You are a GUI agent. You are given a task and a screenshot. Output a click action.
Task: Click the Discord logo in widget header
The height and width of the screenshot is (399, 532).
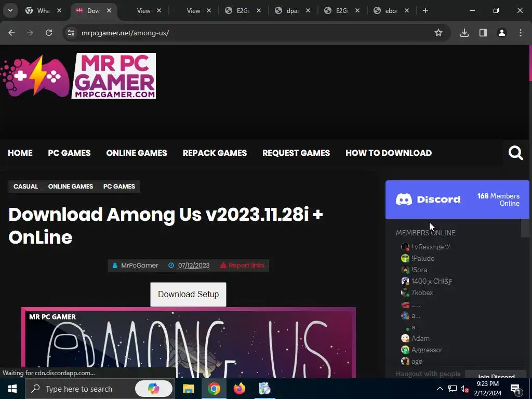tap(428, 199)
